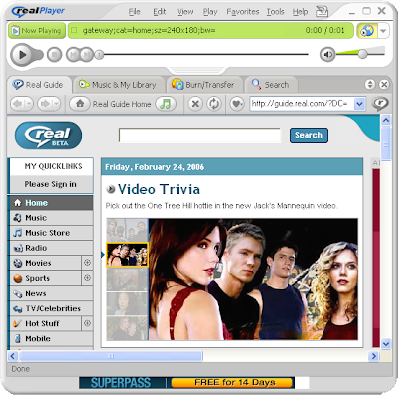Click the Real BETA logo
Image resolution: width=400 pixels, height=396 pixels.
(x=49, y=135)
